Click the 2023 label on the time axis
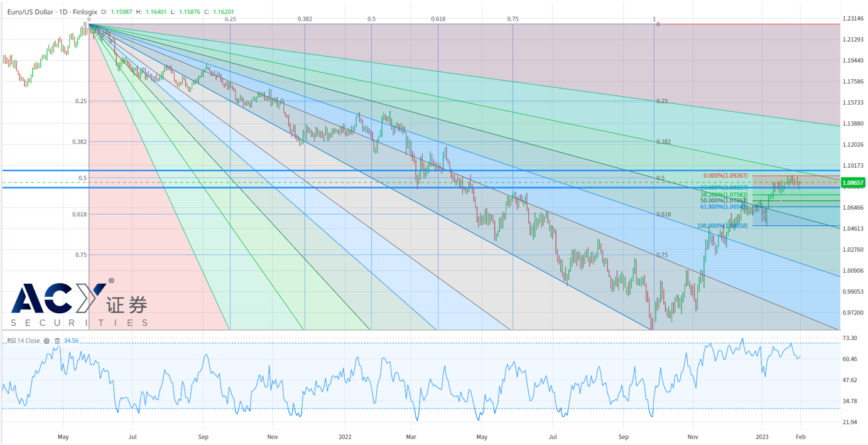 [x=761, y=436]
